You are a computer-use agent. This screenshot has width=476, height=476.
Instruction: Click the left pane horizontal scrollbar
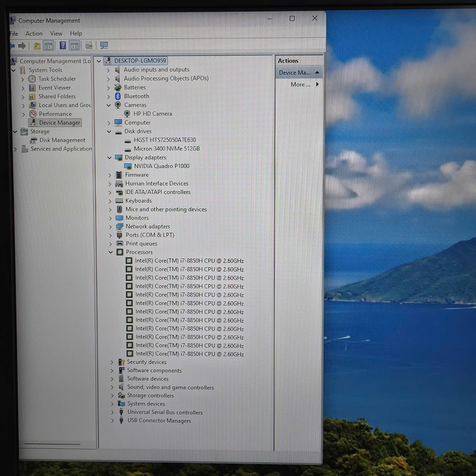point(52,444)
